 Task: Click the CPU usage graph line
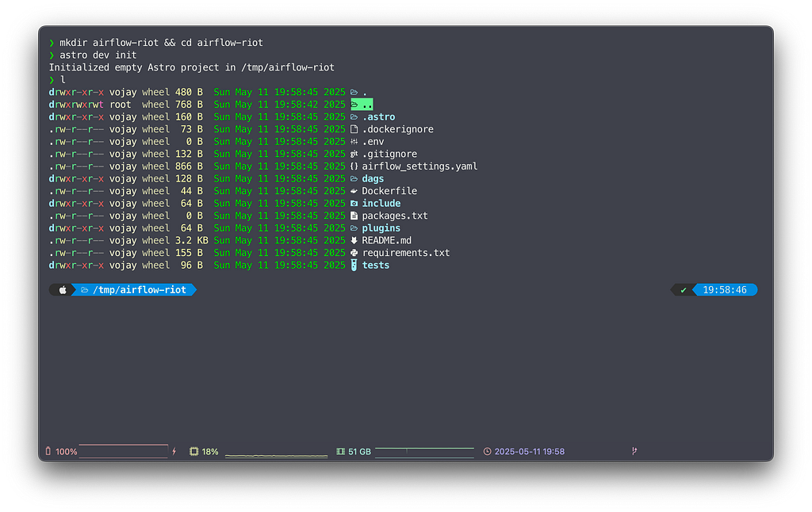[277, 456]
